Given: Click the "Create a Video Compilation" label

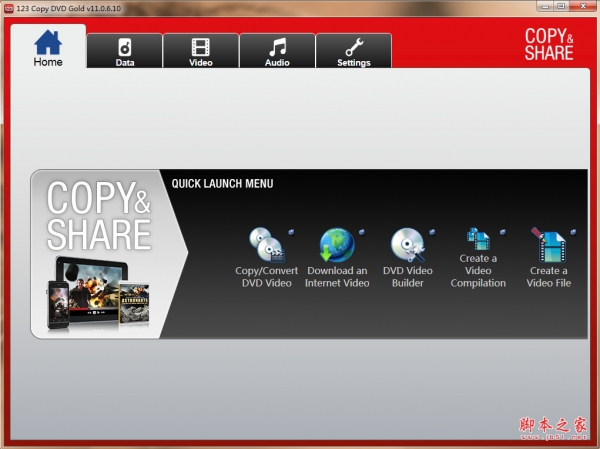Looking at the screenshot, I should pos(478,271).
